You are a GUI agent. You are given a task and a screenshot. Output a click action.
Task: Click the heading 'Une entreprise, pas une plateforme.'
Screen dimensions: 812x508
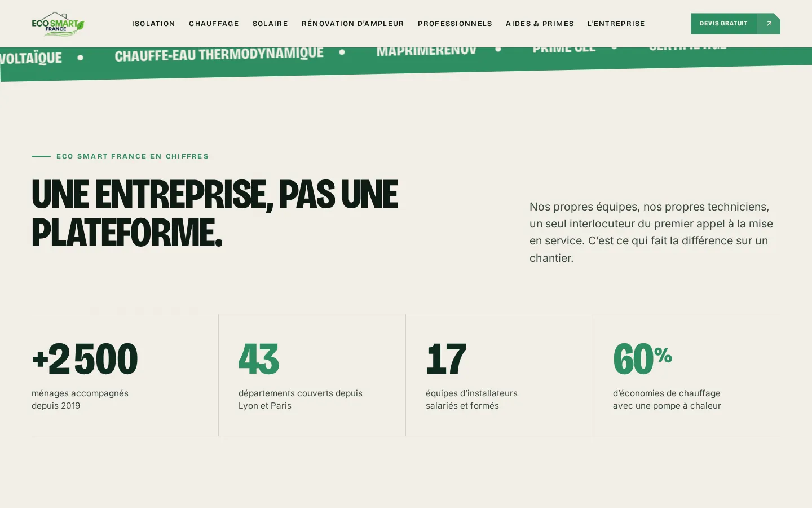215,213
